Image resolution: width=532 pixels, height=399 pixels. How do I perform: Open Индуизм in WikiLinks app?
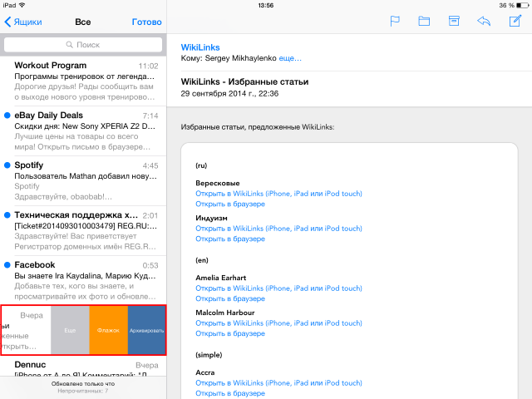[x=278, y=229]
